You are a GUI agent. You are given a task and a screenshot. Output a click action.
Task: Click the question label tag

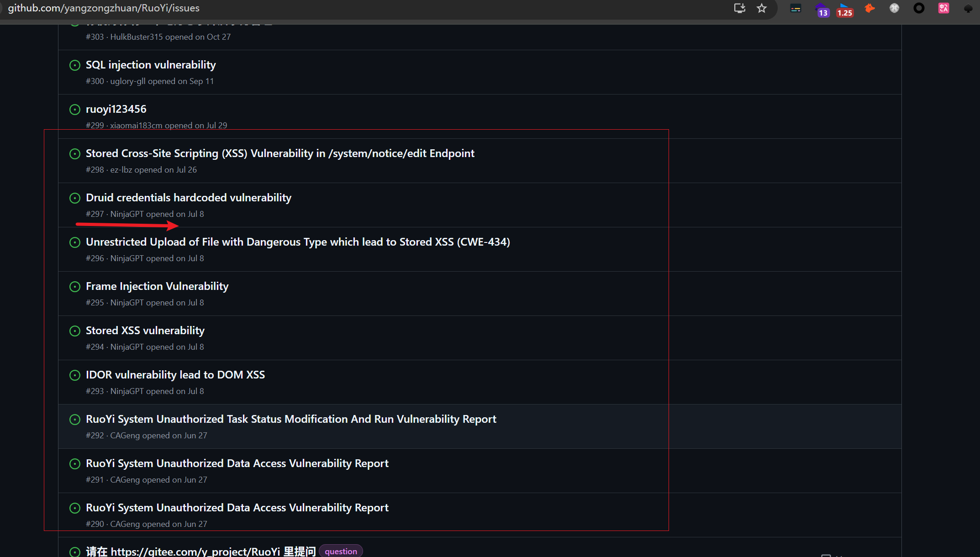[341, 551]
